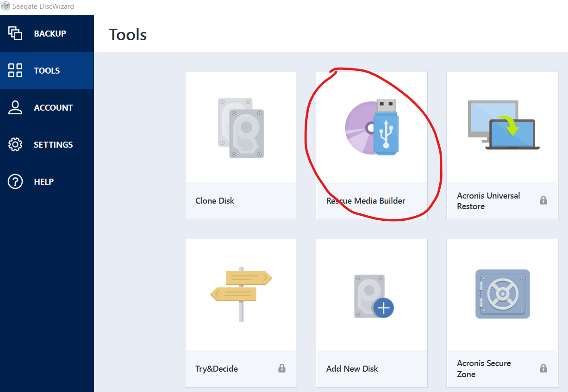Click the Help question mark icon

coord(15,181)
